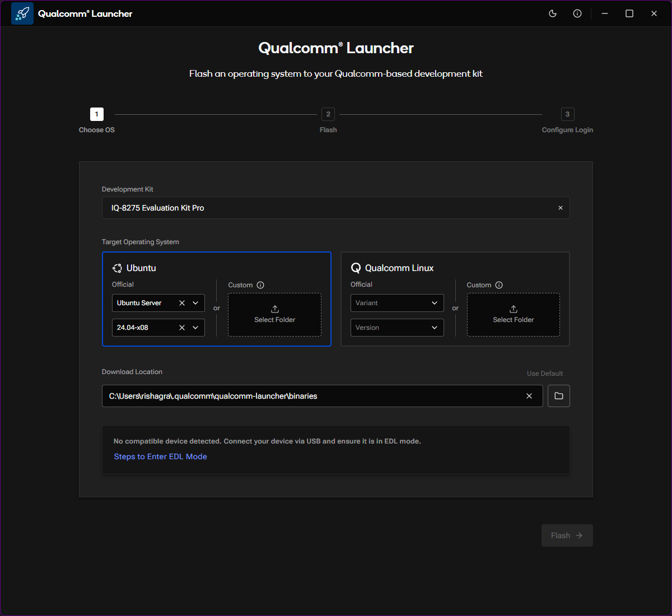Expand the Ubuntu Server variant dropdown arrow
The width and height of the screenshot is (672, 616).
[195, 303]
